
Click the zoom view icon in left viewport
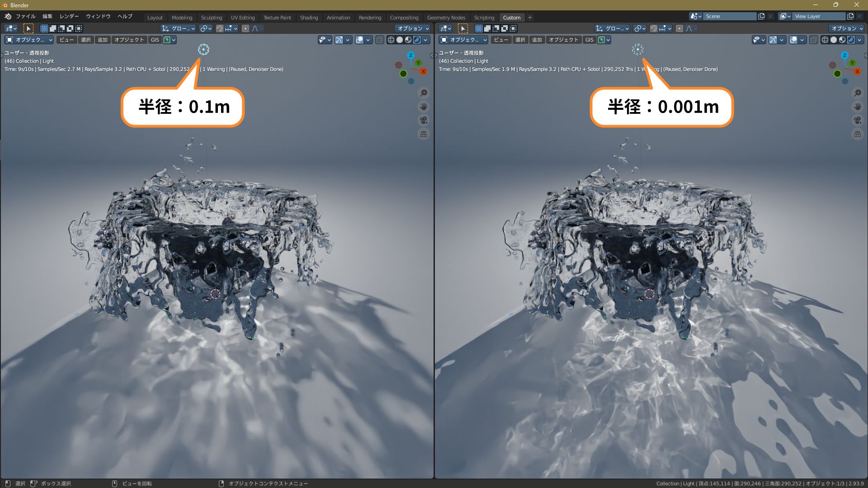pos(424,93)
